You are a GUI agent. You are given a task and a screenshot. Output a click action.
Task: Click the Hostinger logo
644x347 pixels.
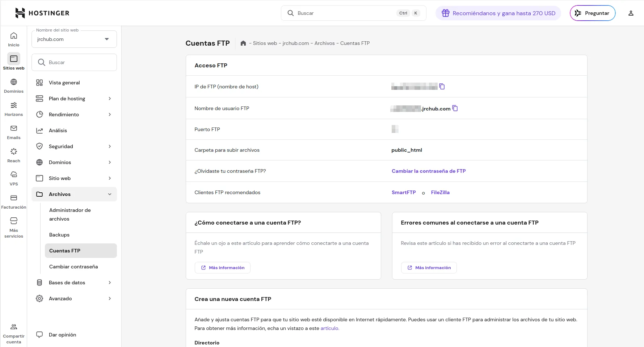42,13
